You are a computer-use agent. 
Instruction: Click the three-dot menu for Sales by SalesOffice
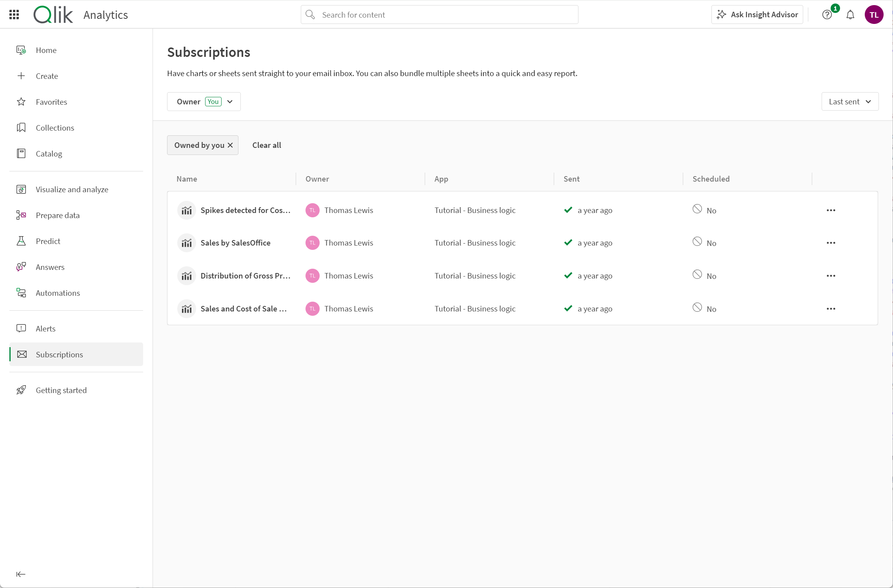[831, 243]
